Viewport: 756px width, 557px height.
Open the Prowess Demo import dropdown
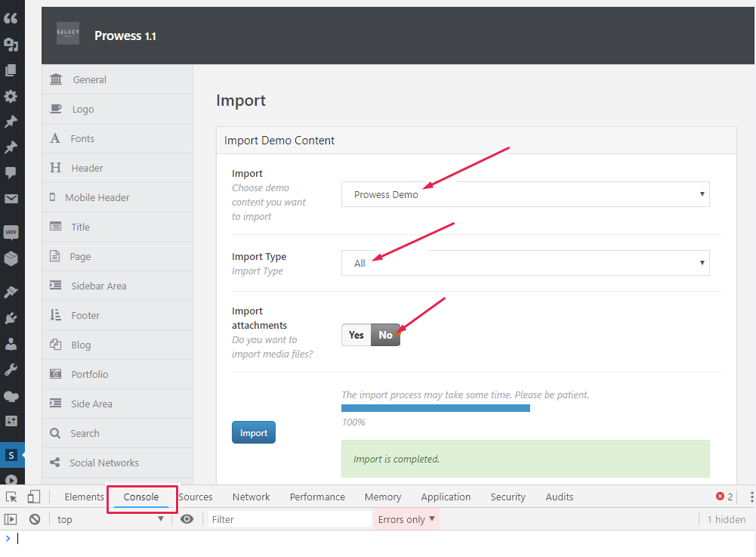pyautogui.click(x=525, y=194)
